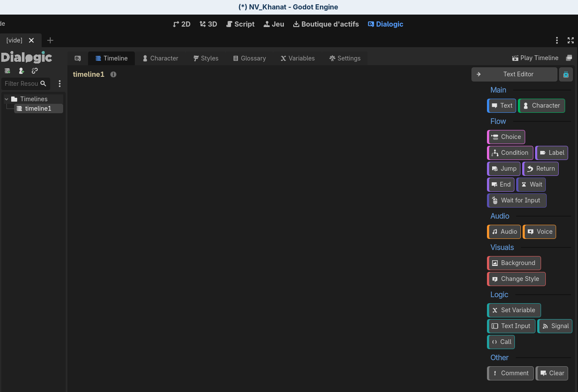The width and height of the screenshot is (578, 392).
Task: Open the Glossary tab
Action: point(249,58)
